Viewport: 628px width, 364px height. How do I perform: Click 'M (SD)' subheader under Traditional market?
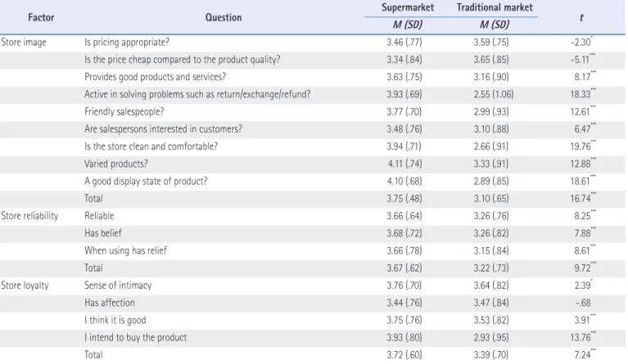(x=495, y=25)
